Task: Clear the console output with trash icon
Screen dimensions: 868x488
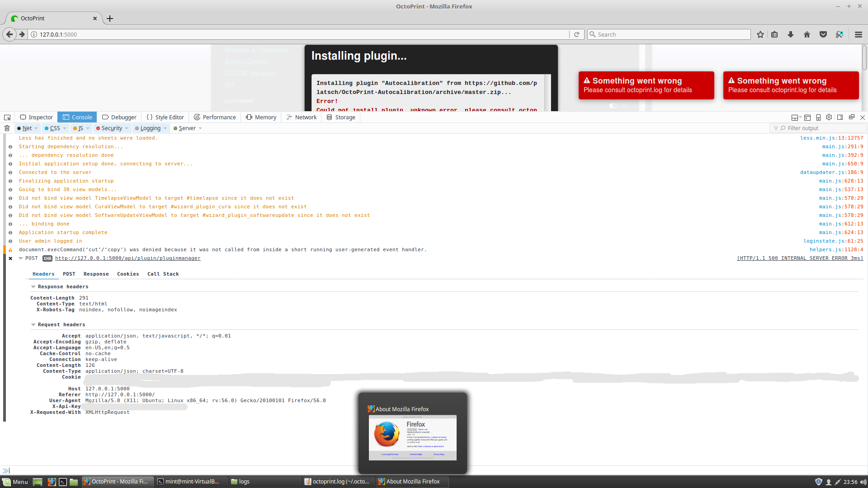Action: [7, 128]
